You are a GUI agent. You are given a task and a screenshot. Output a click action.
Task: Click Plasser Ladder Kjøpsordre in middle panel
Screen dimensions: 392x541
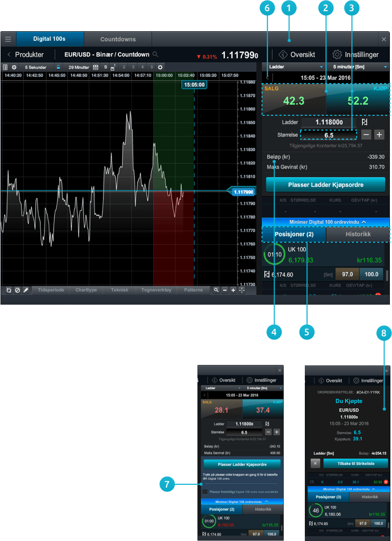coord(242,464)
